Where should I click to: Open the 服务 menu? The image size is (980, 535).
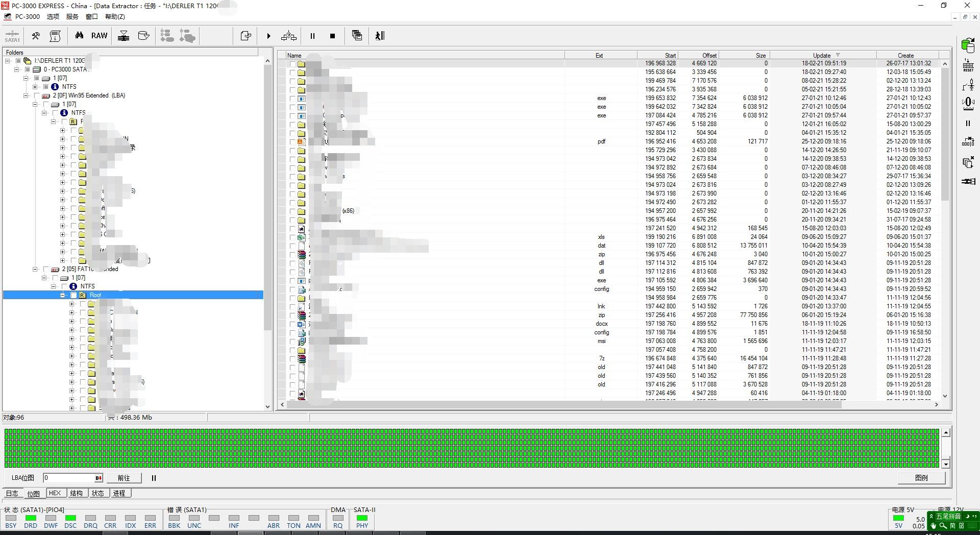[x=72, y=16]
